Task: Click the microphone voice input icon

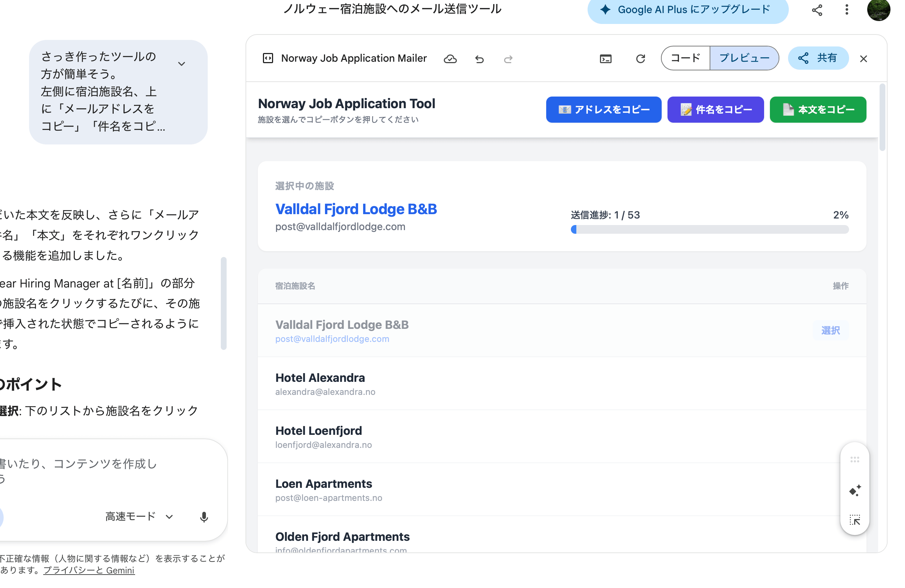Action: pyautogui.click(x=204, y=516)
